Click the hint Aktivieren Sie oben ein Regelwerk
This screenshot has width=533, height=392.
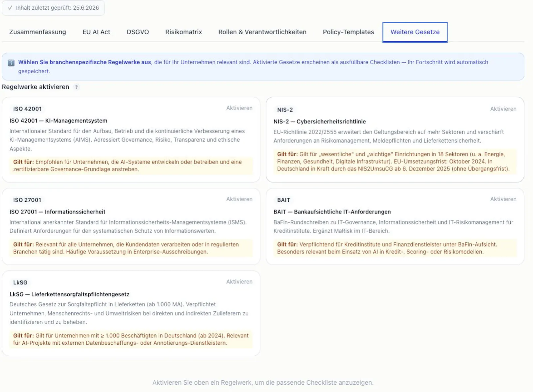pos(263,383)
